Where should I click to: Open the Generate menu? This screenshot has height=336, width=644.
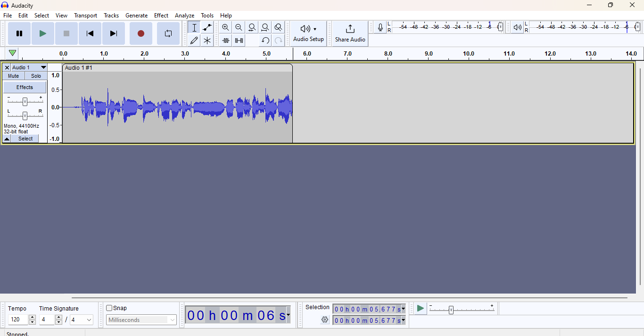coord(137,15)
